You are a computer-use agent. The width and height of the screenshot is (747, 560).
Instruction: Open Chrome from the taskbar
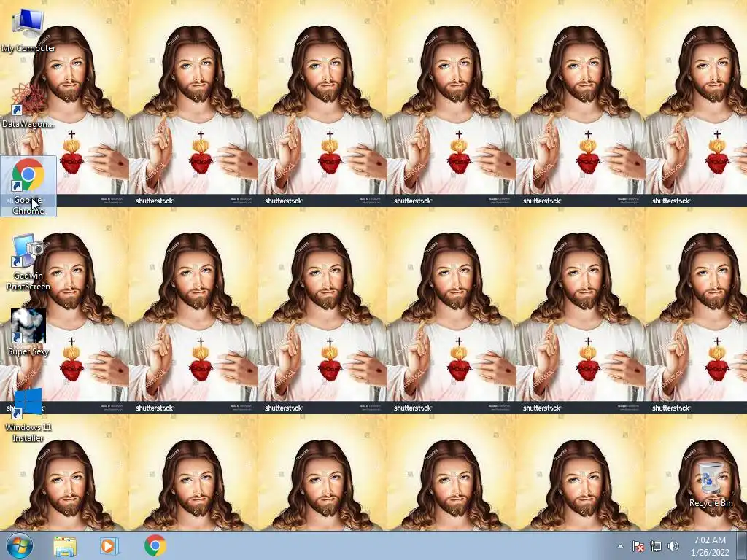coord(155,545)
